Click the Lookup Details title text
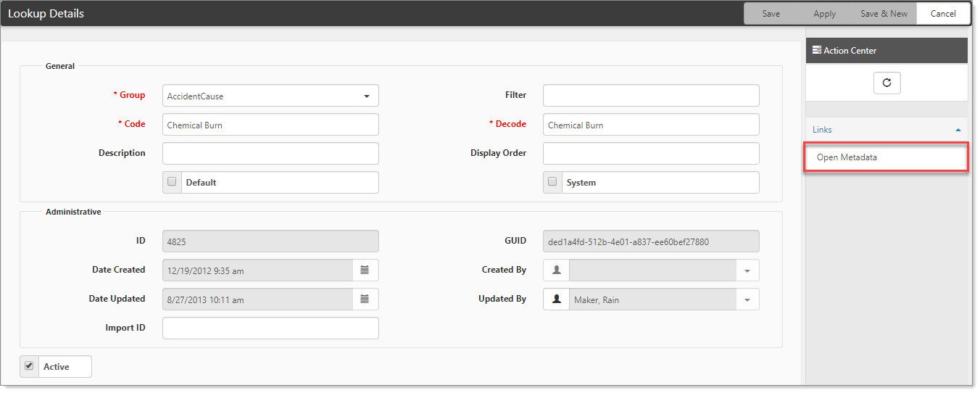Image resolution: width=980 pixels, height=393 pixels. tap(46, 14)
